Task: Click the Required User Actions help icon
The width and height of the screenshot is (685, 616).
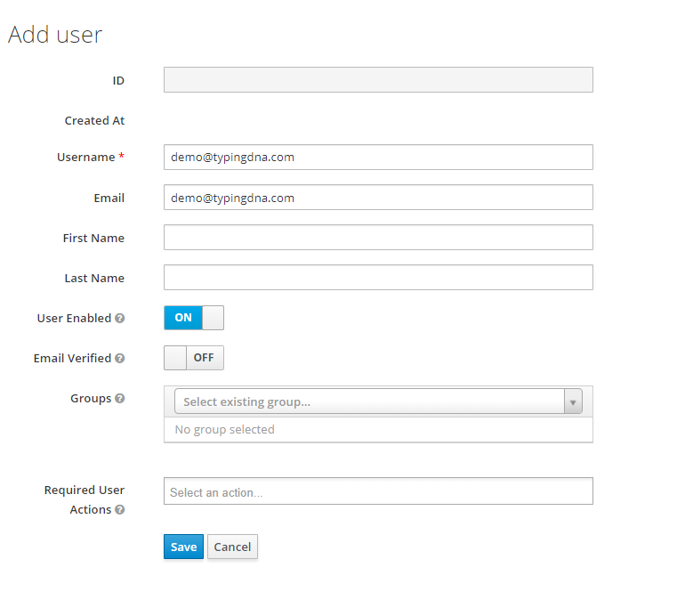Action: (120, 510)
